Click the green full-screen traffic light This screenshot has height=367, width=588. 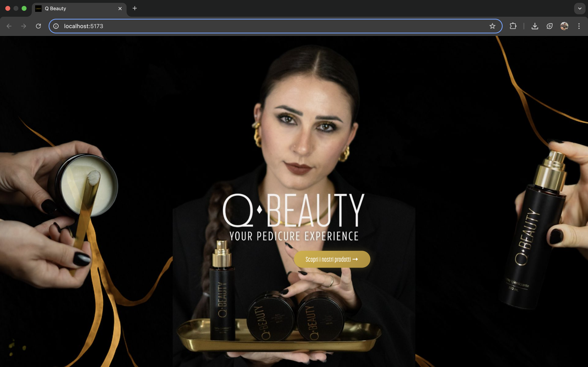tap(24, 8)
